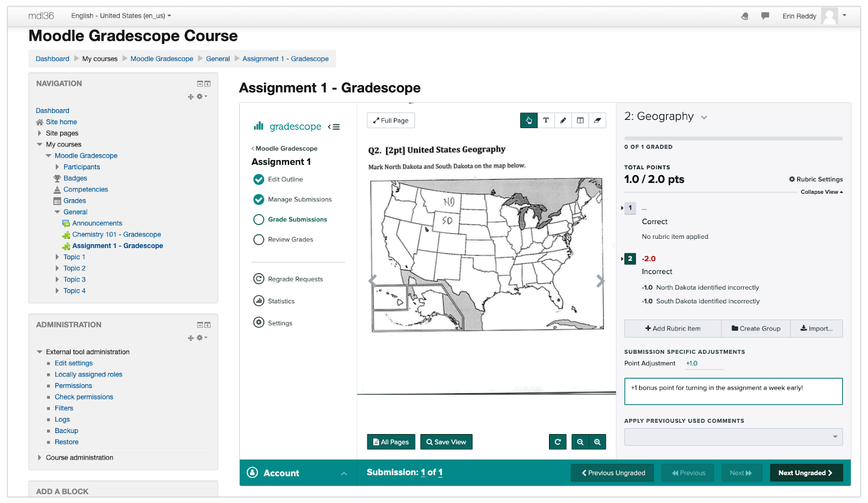Select Grade Submissions step circle
The width and height of the screenshot is (868, 503).
259,220
